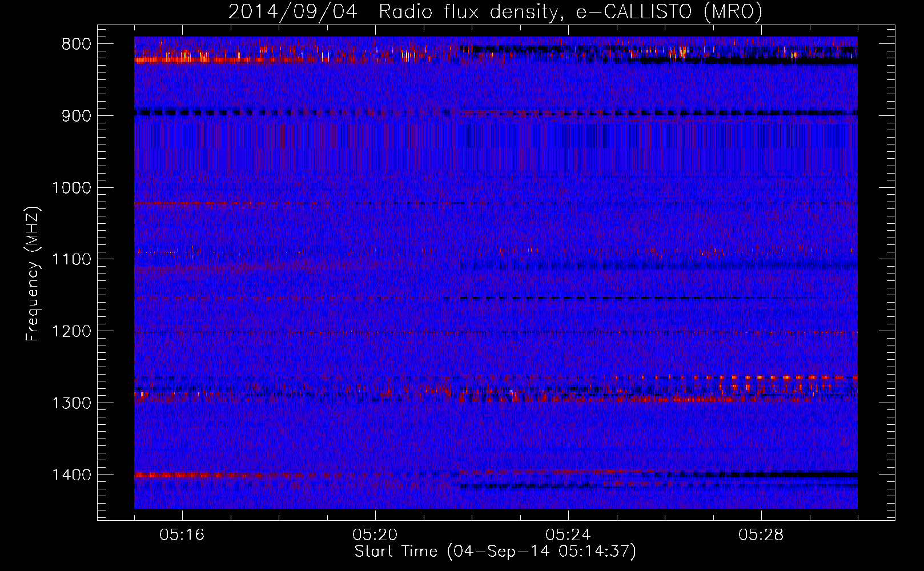Click the "Start Time (04-Sep-14 05:14:37)" label
This screenshot has height=571, width=924.
click(495, 552)
